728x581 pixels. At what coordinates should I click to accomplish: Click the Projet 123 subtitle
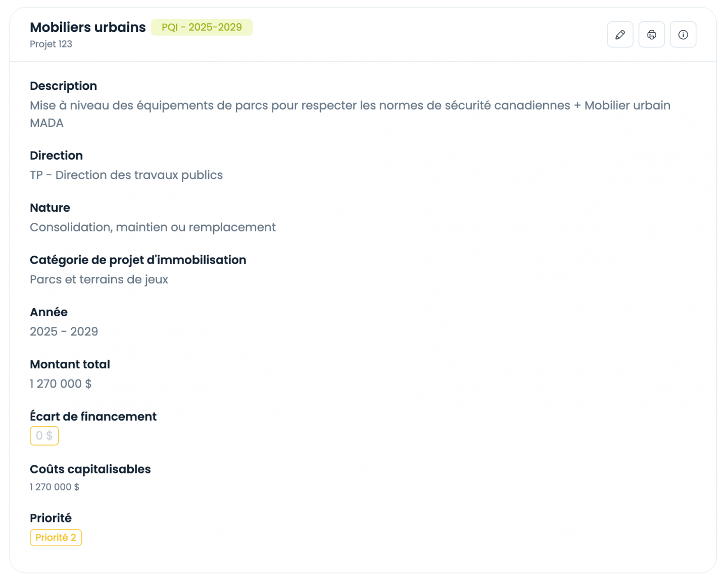51,44
